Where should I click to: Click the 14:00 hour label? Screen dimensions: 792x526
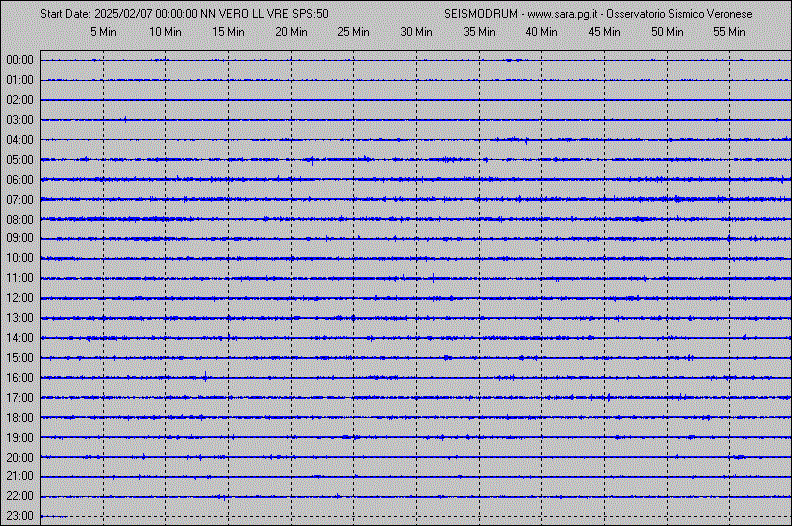[x=20, y=338]
